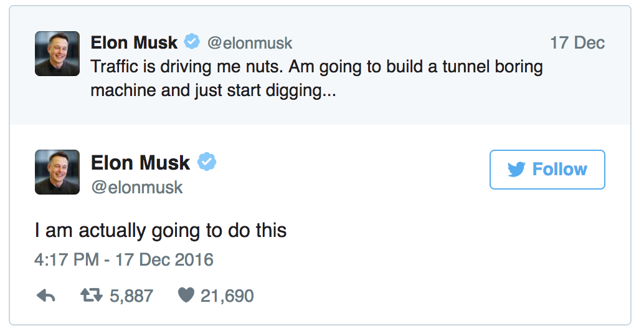The width and height of the screenshot is (644, 333).
Task: Click the verified badge beside the lower Elon Musk name
Action: click(x=207, y=162)
